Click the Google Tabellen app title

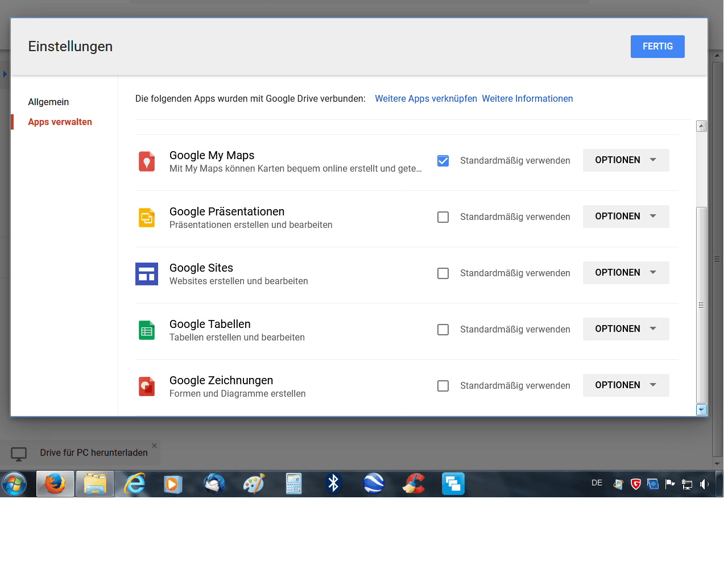tap(210, 325)
